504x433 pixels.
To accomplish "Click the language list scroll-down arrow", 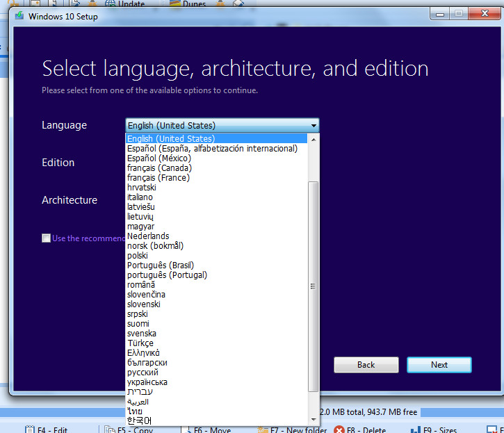I will tap(313, 419).
